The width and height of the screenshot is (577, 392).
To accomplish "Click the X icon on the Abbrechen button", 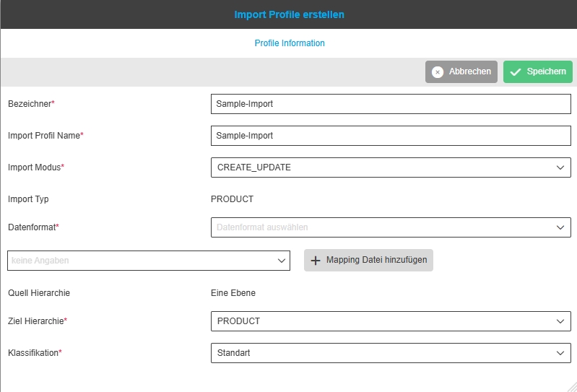I will pos(438,72).
